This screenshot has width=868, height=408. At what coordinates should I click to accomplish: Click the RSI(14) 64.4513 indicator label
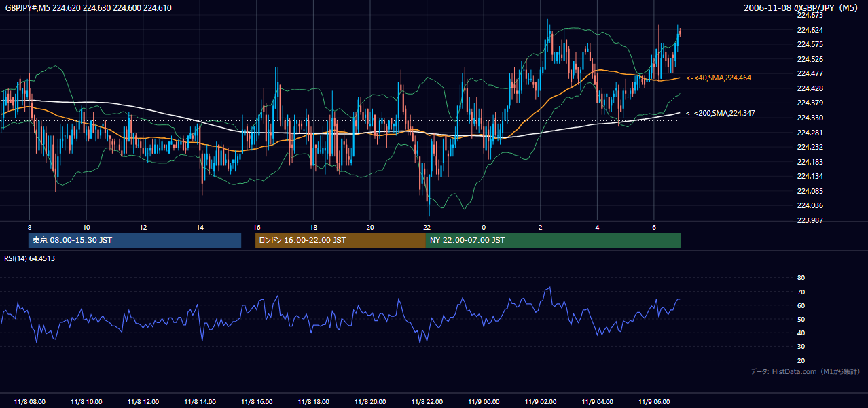(30, 258)
